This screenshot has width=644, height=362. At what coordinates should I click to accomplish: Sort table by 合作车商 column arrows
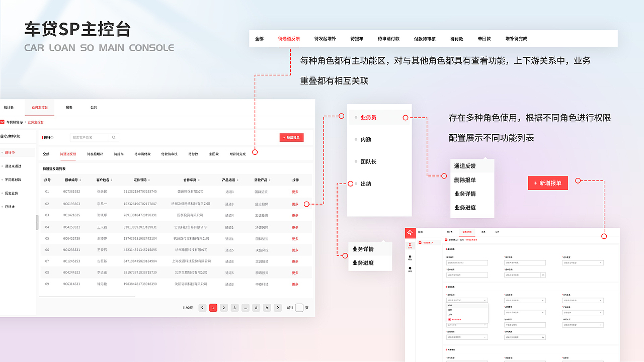(x=199, y=180)
